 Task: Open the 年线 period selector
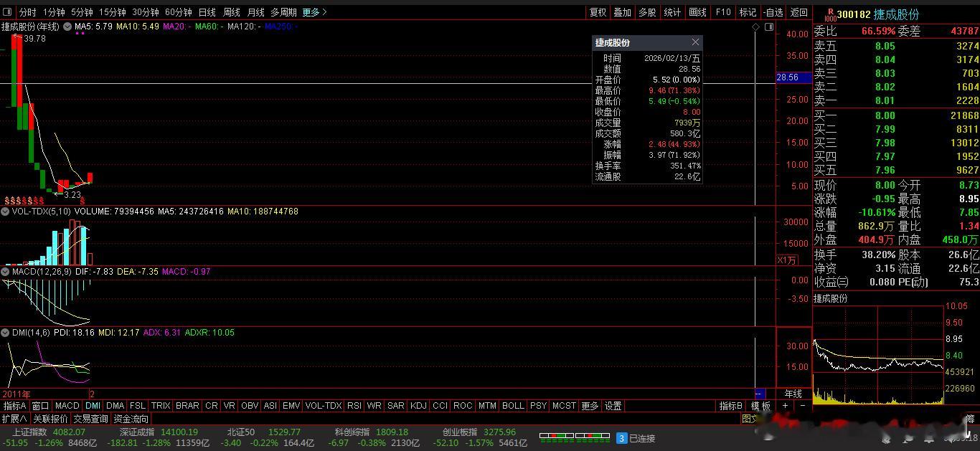coord(793,394)
